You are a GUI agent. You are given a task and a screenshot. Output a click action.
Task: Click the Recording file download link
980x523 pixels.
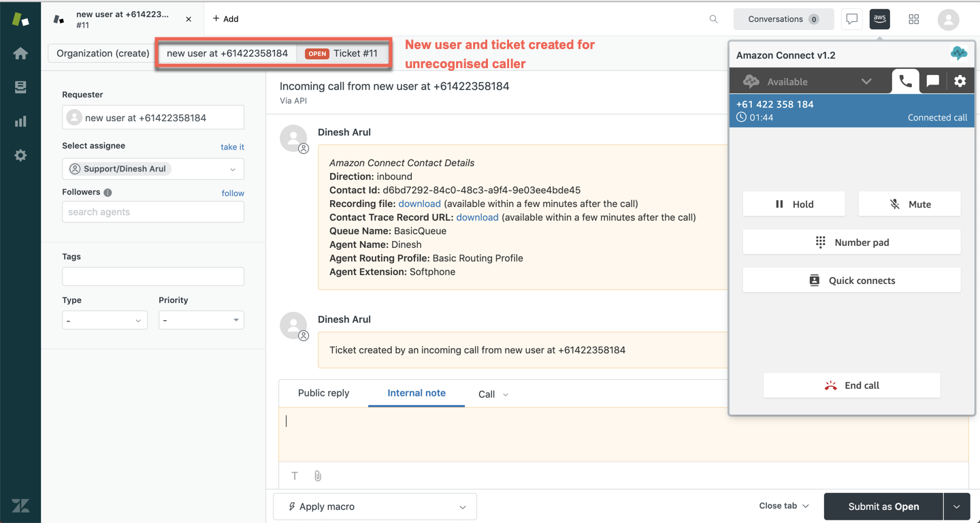click(x=419, y=204)
